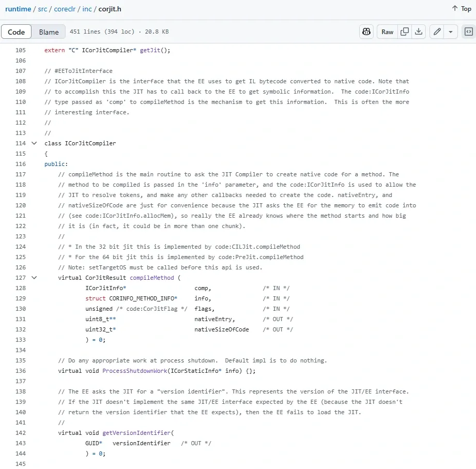Viewport: 476px width, 469px height.
Task: Select line number 105
Action: click(x=21, y=50)
